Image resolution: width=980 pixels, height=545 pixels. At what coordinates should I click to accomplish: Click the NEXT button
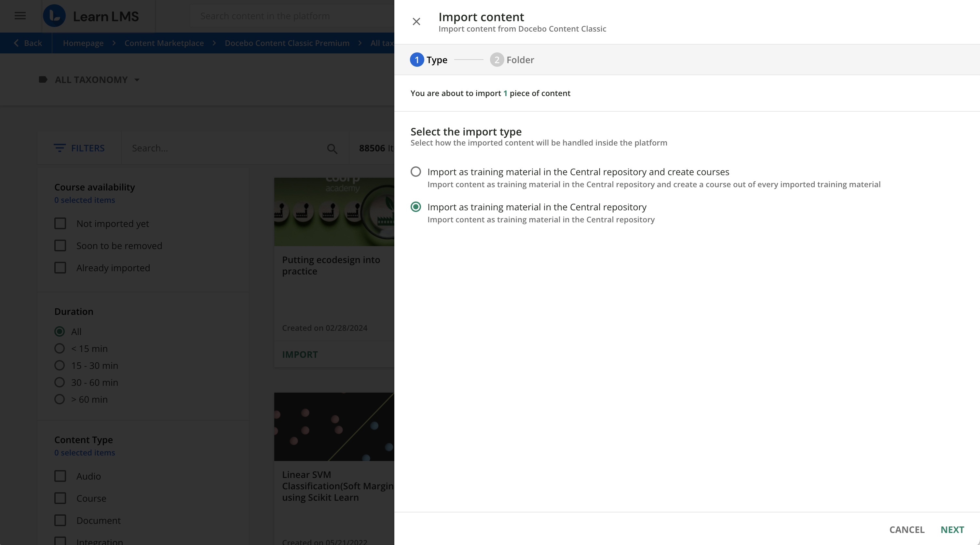tap(952, 529)
